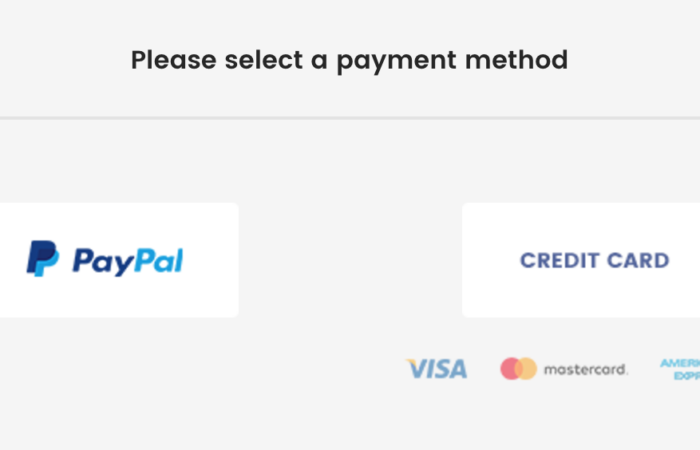The image size is (700, 450).
Task: Click the Visa card logo
Action: (x=437, y=369)
